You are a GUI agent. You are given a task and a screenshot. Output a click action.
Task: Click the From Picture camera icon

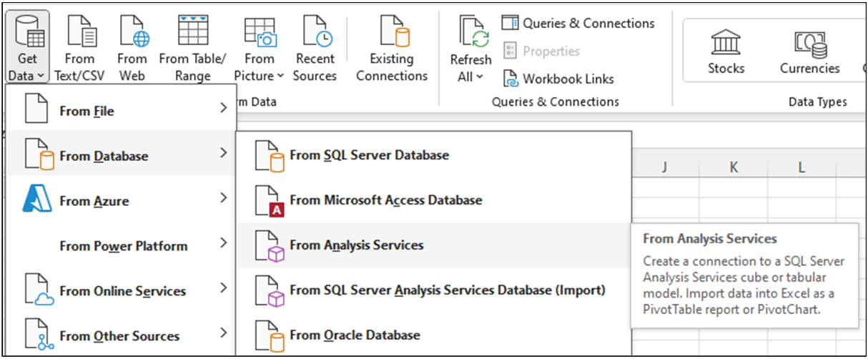point(259,31)
